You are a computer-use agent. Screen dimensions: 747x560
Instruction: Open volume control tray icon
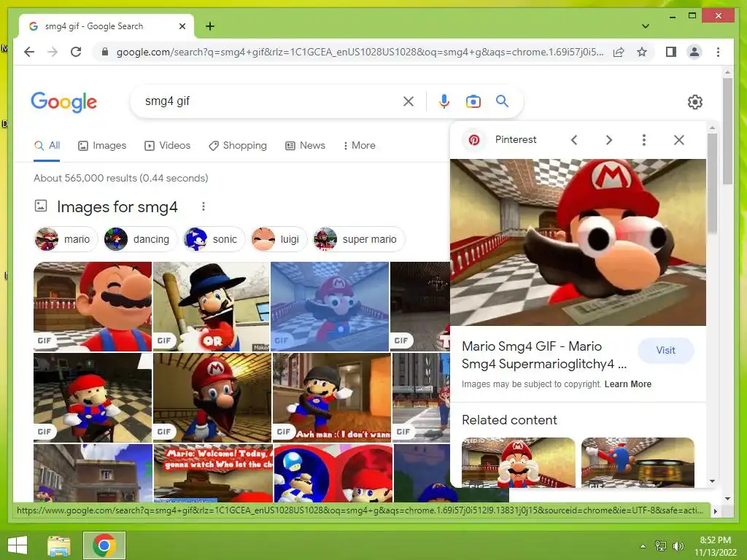(x=678, y=546)
